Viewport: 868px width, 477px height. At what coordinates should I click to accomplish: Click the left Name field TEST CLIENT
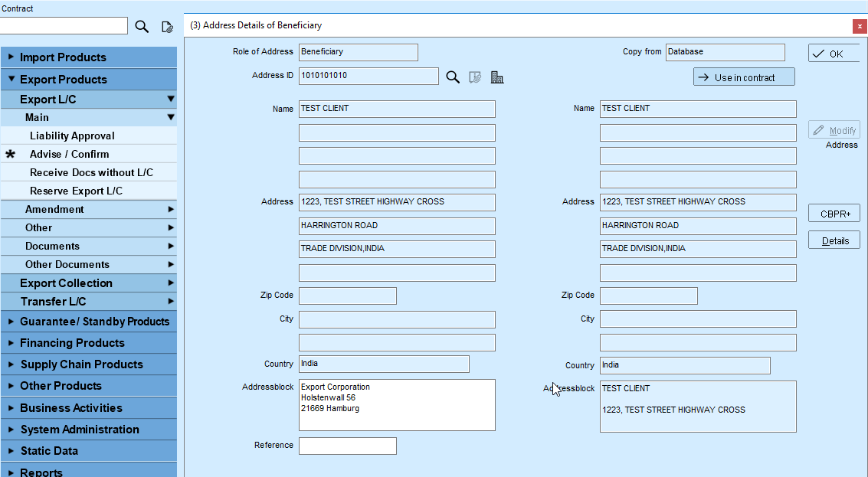point(397,109)
